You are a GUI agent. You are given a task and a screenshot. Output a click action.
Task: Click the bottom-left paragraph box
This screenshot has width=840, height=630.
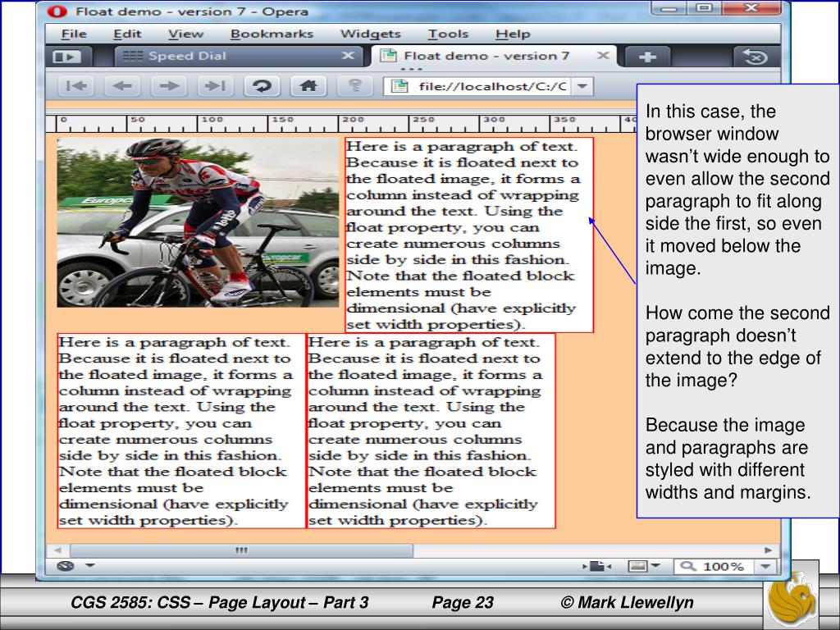pyautogui.click(x=181, y=431)
